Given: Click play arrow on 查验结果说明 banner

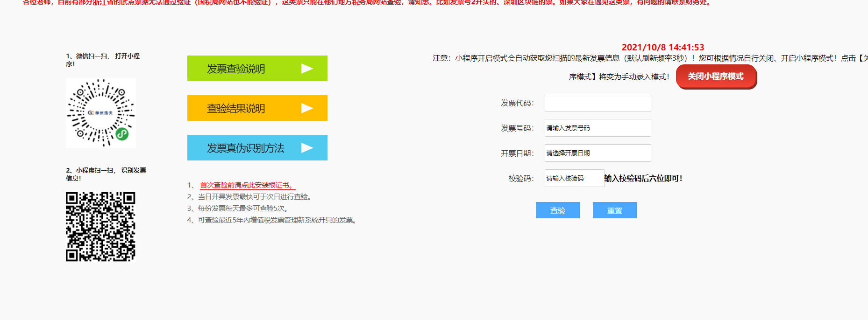Looking at the screenshot, I should pyautogui.click(x=307, y=108).
